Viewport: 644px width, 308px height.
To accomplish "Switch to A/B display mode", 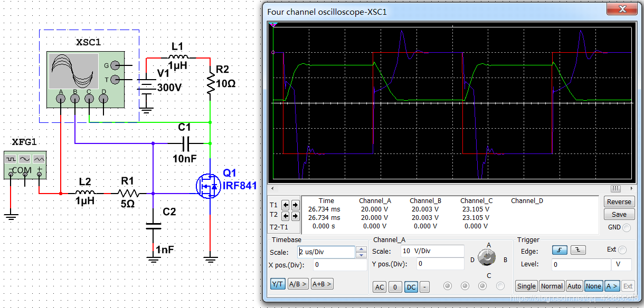I will (298, 284).
